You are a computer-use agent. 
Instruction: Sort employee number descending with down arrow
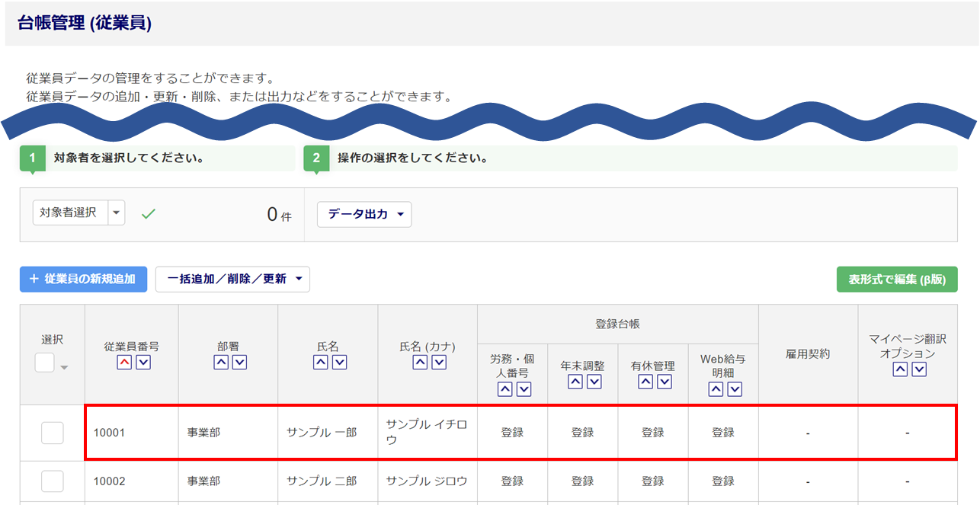143,363
